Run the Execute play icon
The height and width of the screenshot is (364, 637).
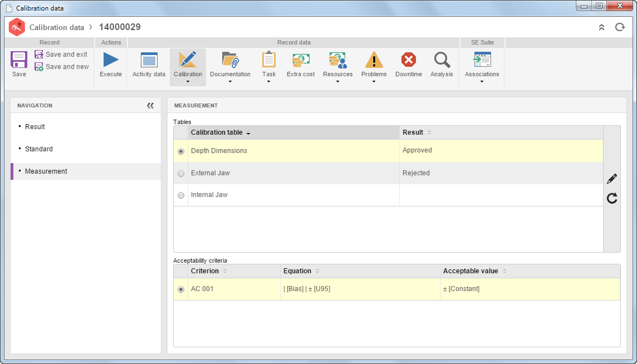coord(111,60)
